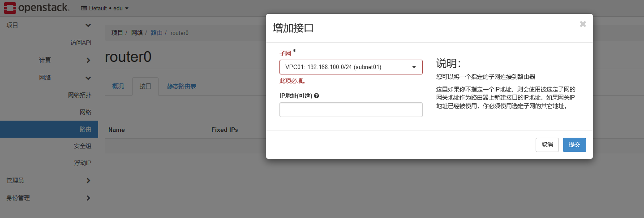Click the help icon beside IP地址(可选)
This screenshot has height=218, width=644.
tap(317, 96)
